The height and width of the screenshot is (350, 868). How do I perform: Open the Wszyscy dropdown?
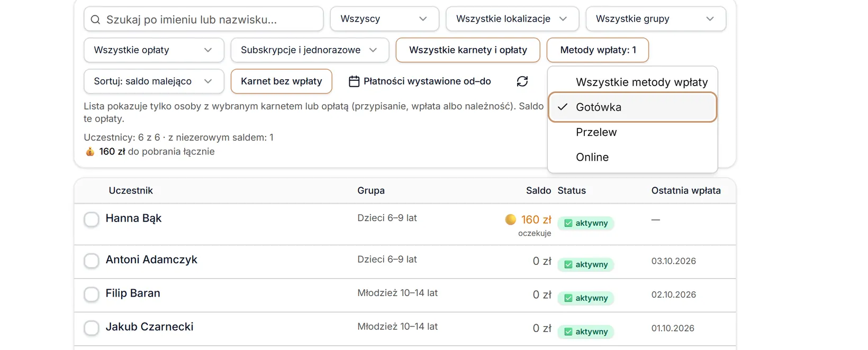tap(384, 19)
